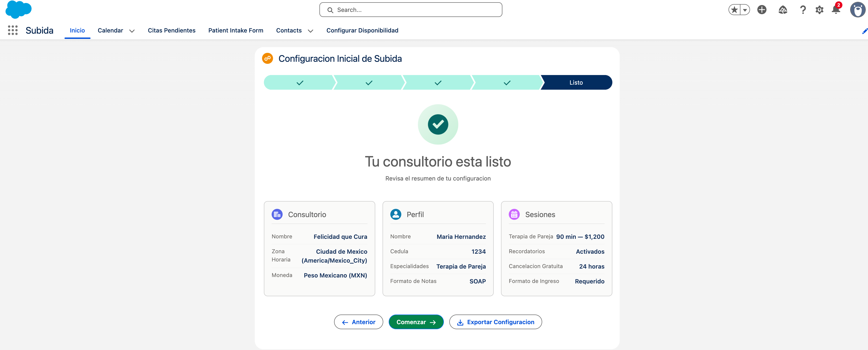868x350 pixels.
Task: Click the '90 min — $1,200' value
Action: [x=580, y=237]
